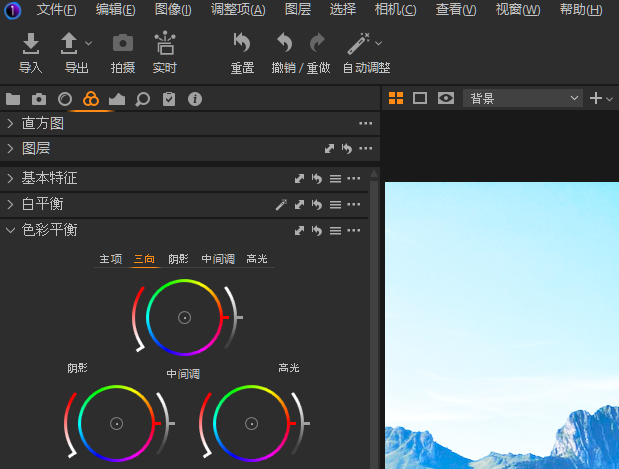
Task: Open the 编辑(E) menu
Action: point(115,9)
